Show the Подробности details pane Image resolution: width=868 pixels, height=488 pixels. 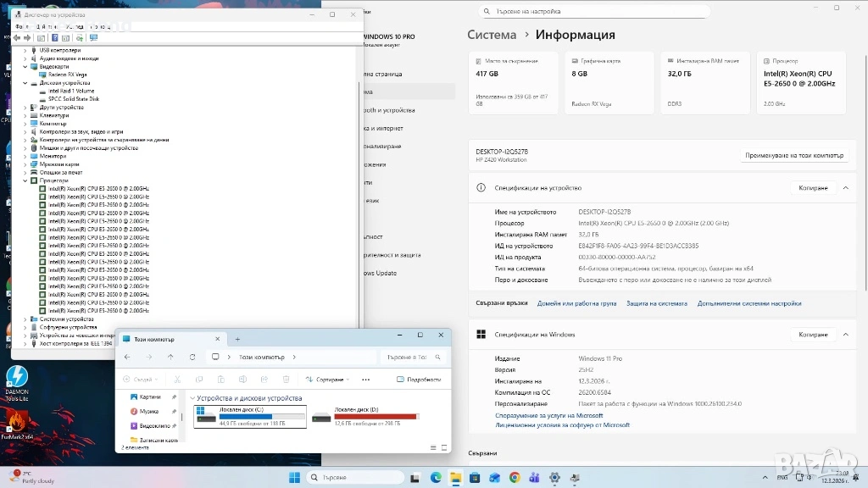(x=420, y=380)
